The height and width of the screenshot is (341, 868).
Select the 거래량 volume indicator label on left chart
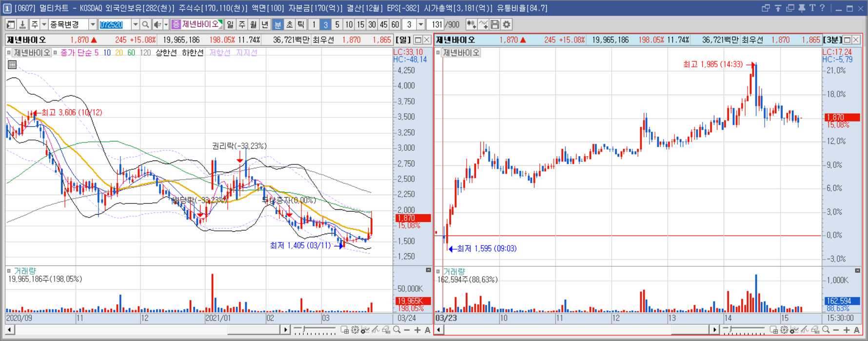[25, 271]
